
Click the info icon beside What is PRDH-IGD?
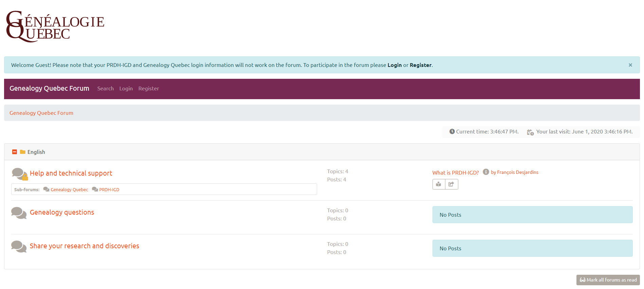tap(486, 172)
